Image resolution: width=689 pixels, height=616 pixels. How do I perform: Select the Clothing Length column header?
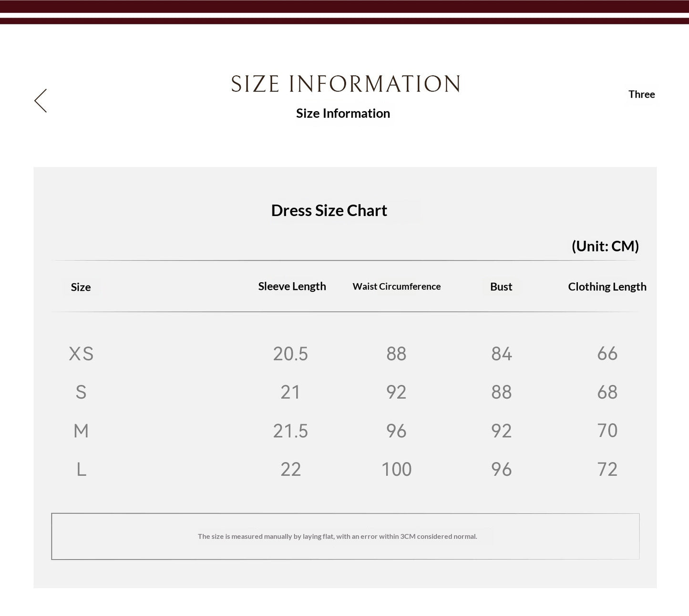pyautogui.click(x=607, y=287)
